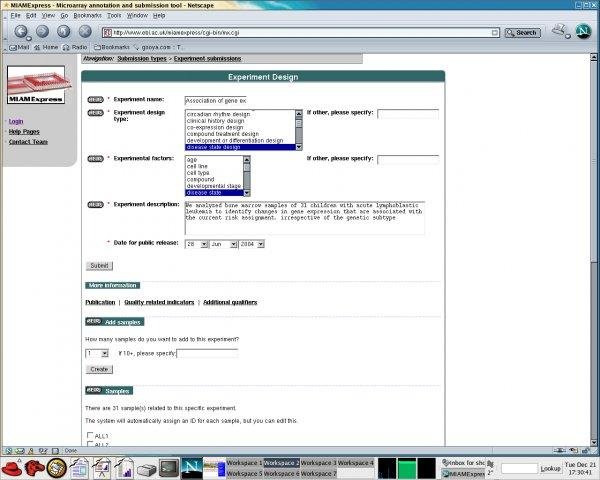The height and width of the screenshot is (480, 600).
Task: Click the Print icon in the toolbar
Action: pos(559,31)
